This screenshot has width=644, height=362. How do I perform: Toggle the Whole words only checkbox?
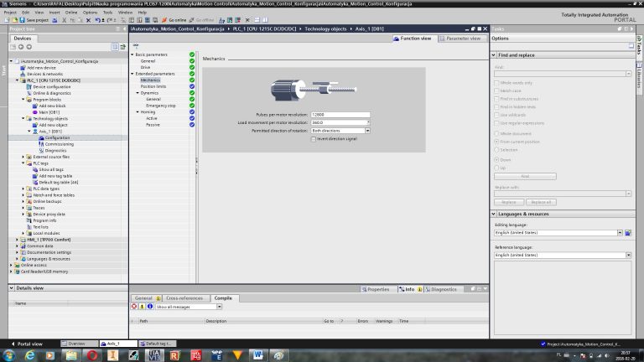tap(496, 83)
